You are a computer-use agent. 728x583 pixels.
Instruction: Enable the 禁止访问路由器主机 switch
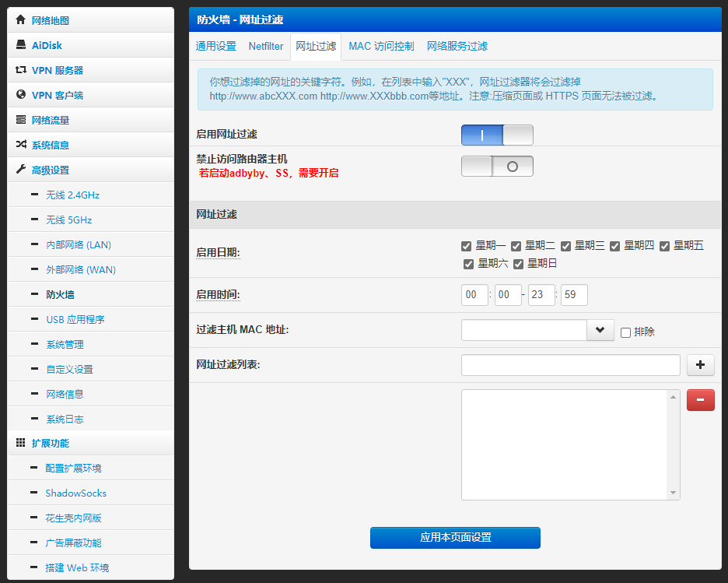coord(497,167)
